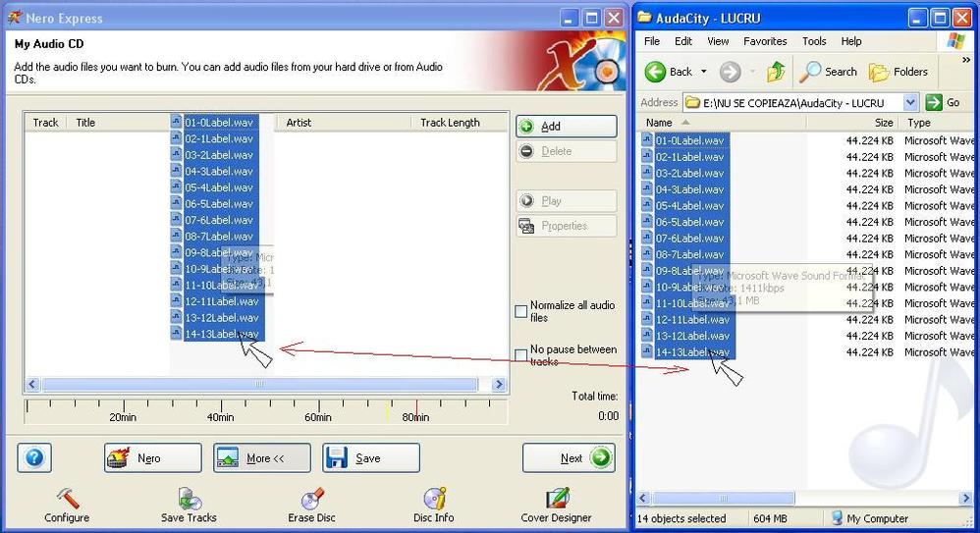Open the Edit menu in Explorer window
Viewport: 980px width, 533px height.
coord(683,41)
